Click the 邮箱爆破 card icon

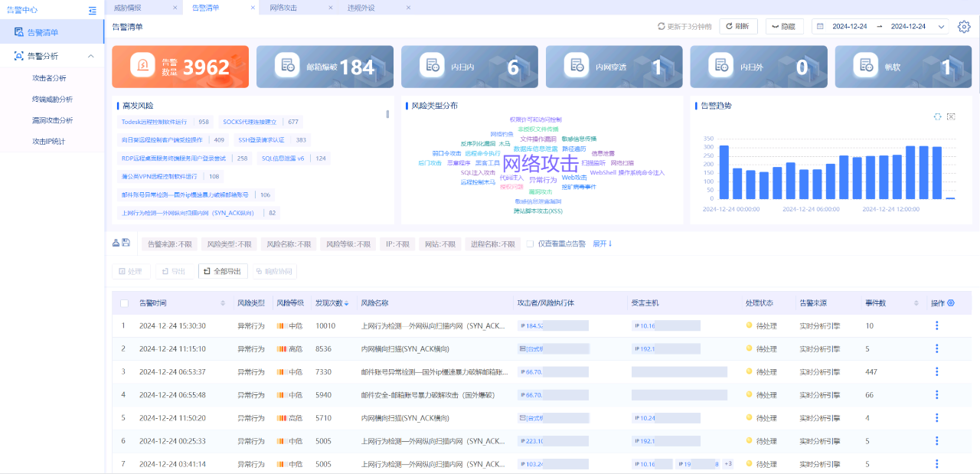click(289, 67)
